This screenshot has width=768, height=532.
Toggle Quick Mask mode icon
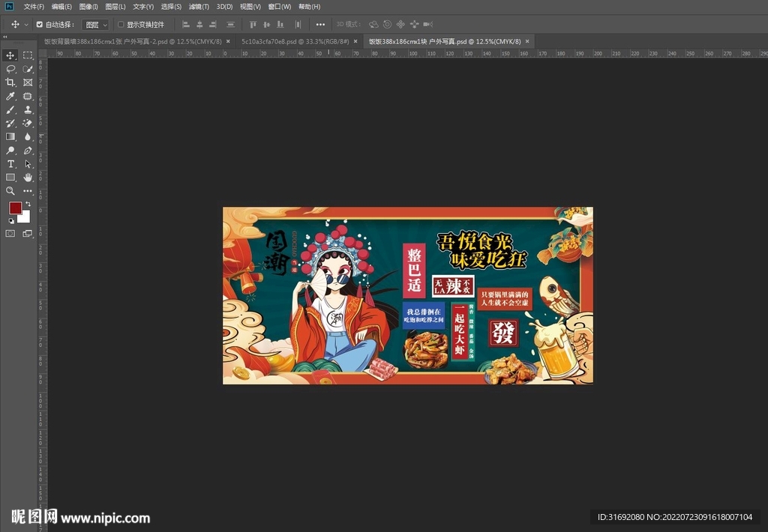point(10,234)
